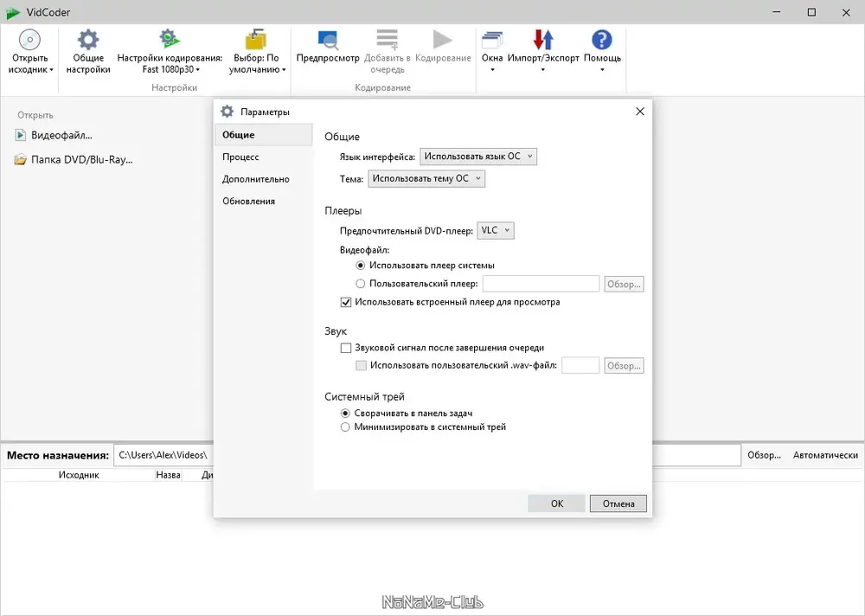Open the Тема dropdown list

coord(426,179)
